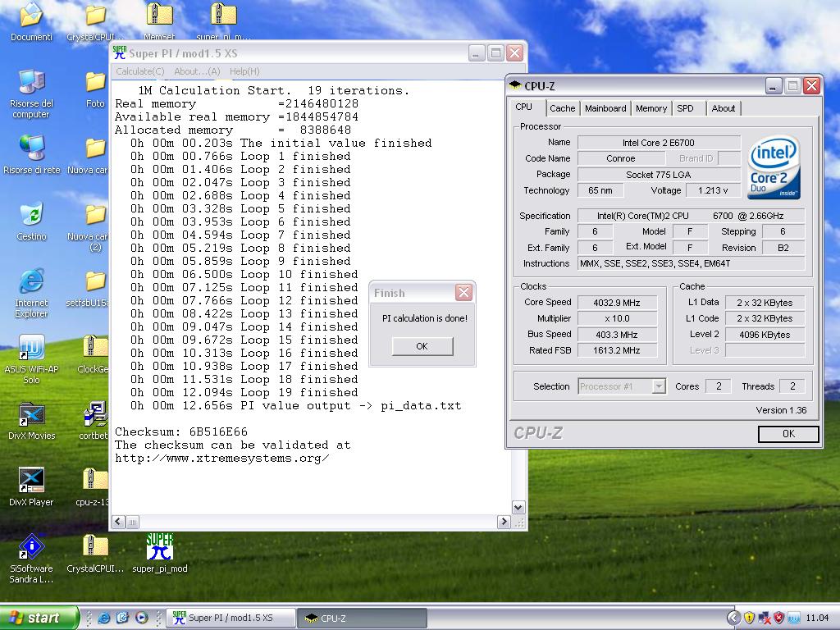Screen dimensions: 840x630
Task: Open Risorse del computer icon
Action: [x=31, y=92]
